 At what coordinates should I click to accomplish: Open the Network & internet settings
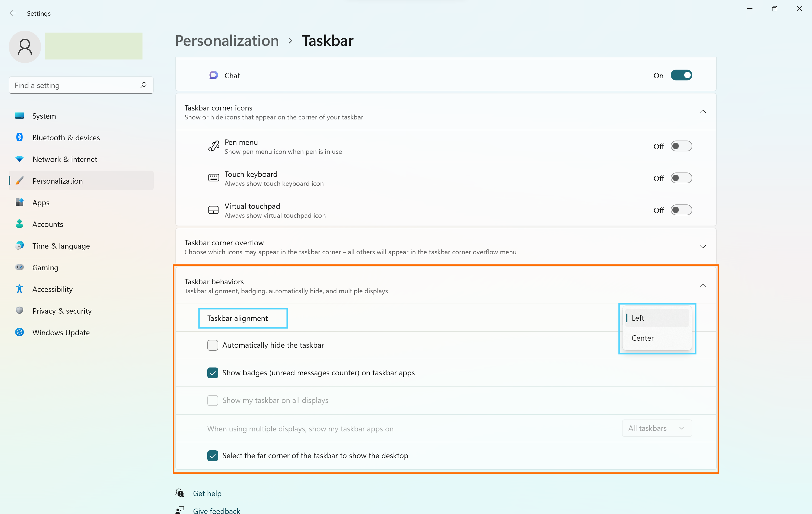point(65,159)
